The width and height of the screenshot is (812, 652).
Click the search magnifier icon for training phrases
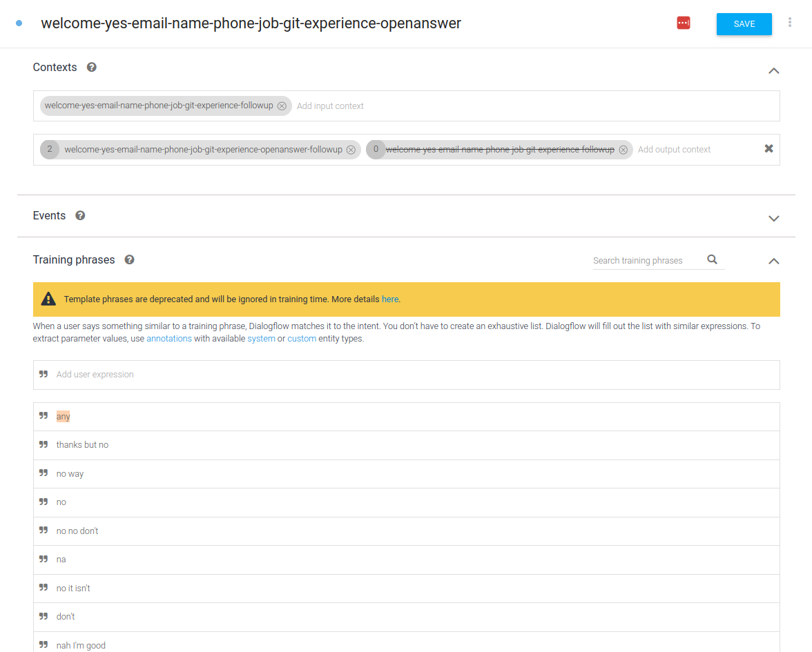(712, 260)
